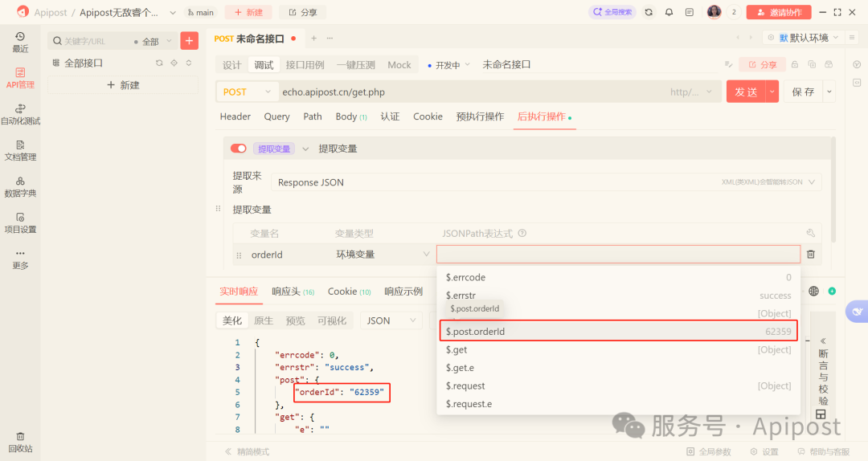Open the 默认环境 environment dropdown

point(809,38)
